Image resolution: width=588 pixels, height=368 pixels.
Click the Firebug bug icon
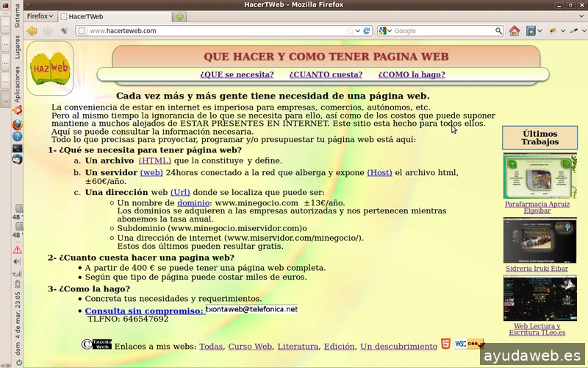[x=553, y=31]
